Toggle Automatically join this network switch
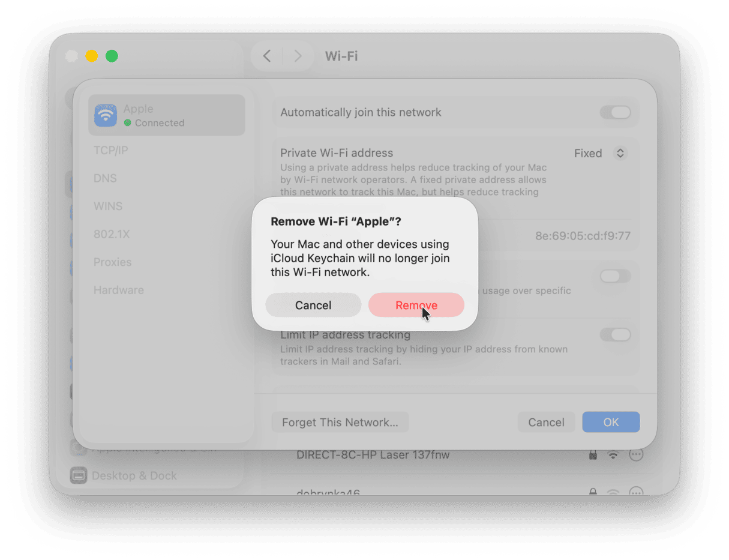Screen dimensions: 729x560 616,112
